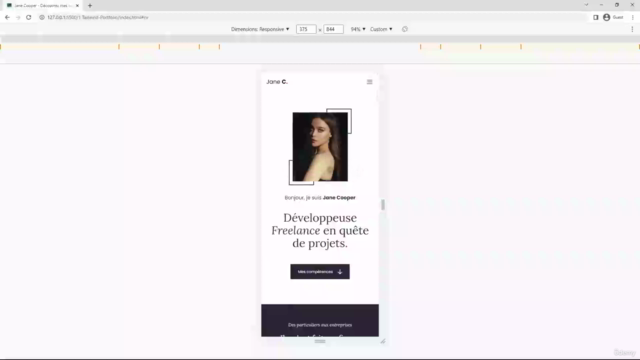Click the Développeuse Freelance heading

pos(320,231)
